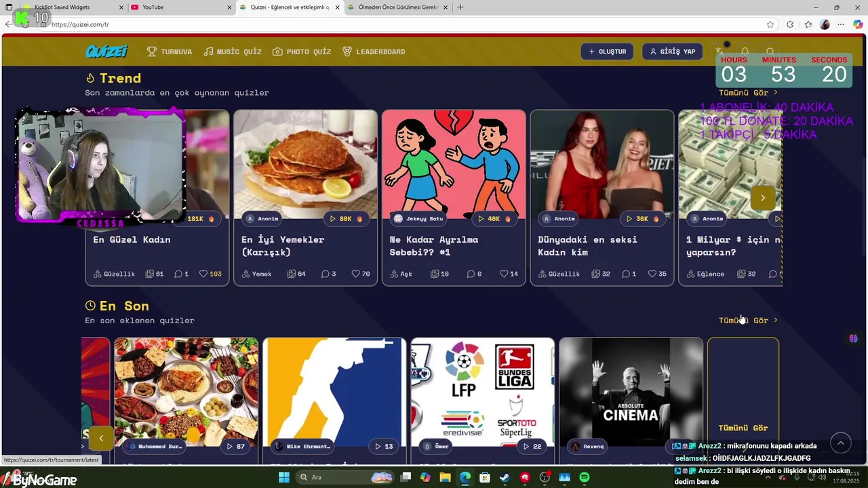Like the en seksi Kadın quiz with heart 35
Screen dimensions: 868x488
[x=658, y=274]
